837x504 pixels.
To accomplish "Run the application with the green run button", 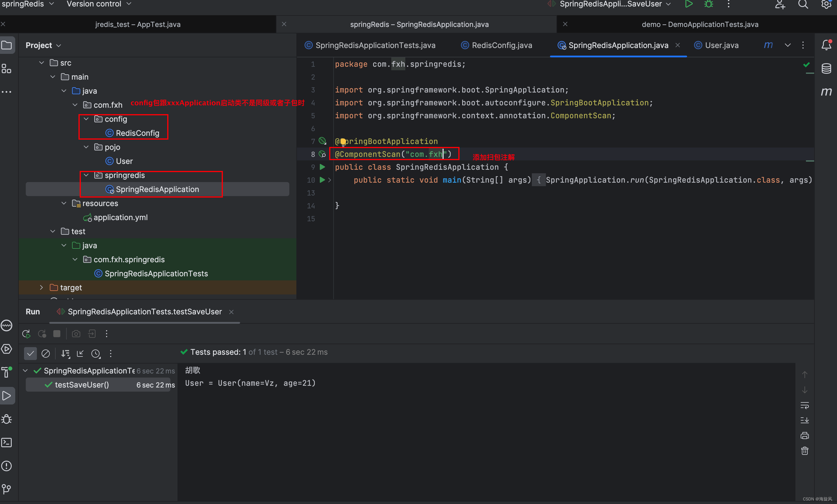I will (689, 4).
